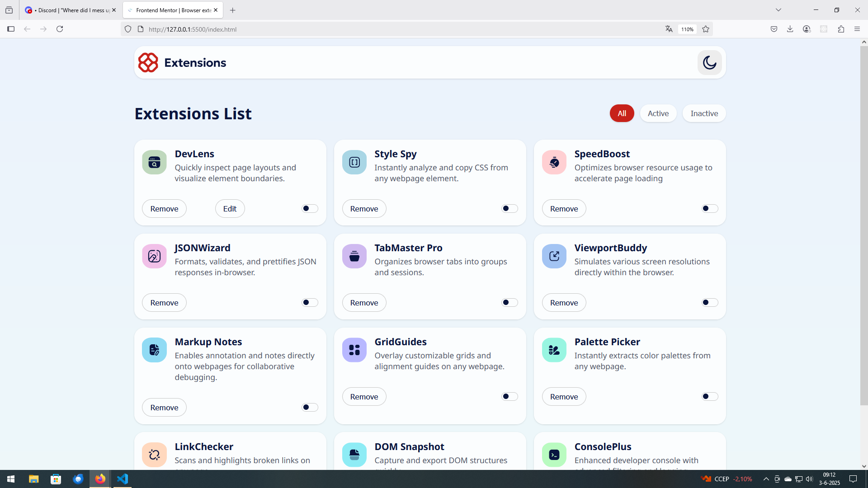Click the DevLens extension icon

[x=154, y=162]
